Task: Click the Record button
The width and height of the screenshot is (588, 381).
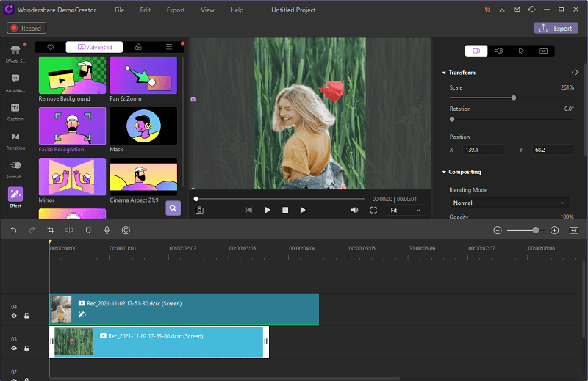Action: click(26, 28)
